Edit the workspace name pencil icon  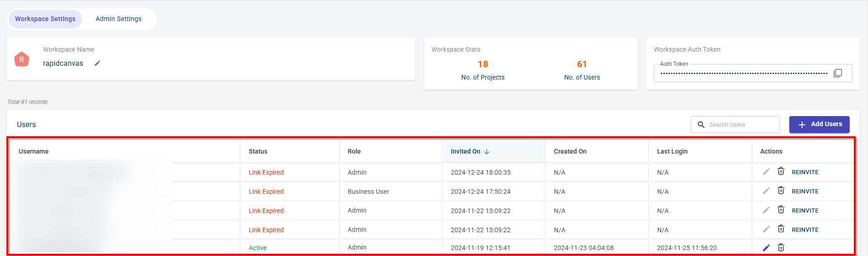pos(97,64)
